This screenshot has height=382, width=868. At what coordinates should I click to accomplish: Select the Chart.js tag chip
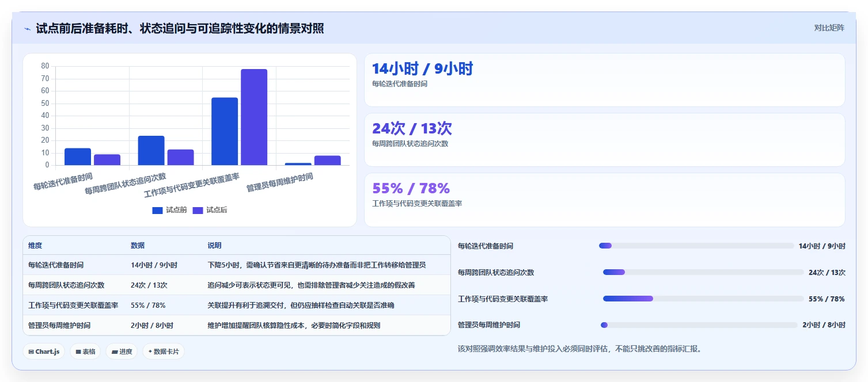click(x=44, y=352)
